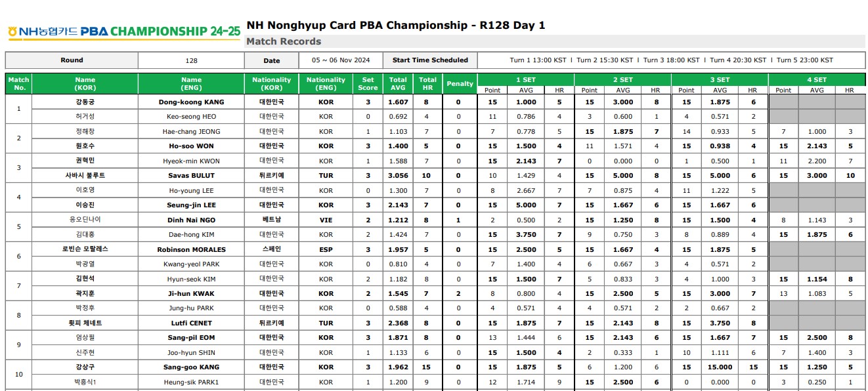The width and height of the screenshot is (868, 391).
Task: Select the round value '128'
Action: click(x=191, y=60)
